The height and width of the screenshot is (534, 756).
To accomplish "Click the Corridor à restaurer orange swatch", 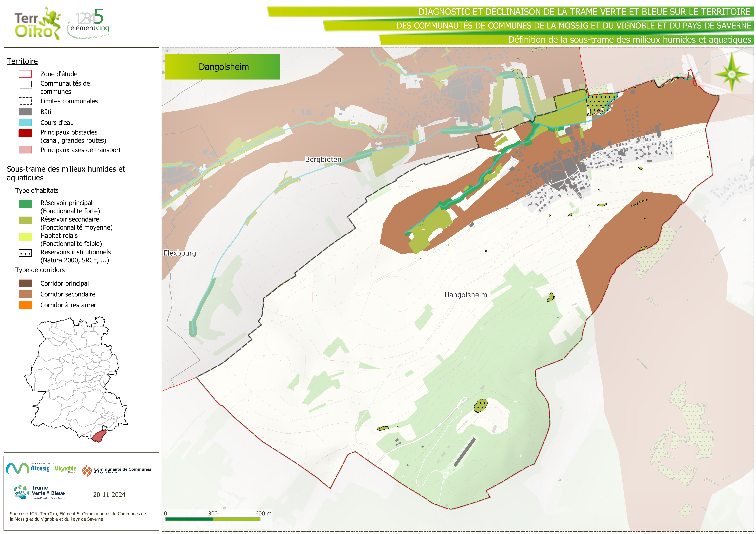I will 25,305.
